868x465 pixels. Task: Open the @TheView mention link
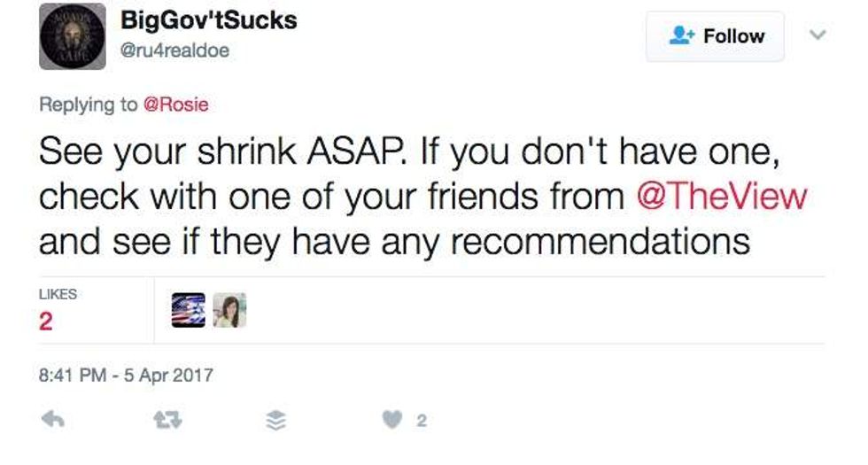[x=722, y=197]
